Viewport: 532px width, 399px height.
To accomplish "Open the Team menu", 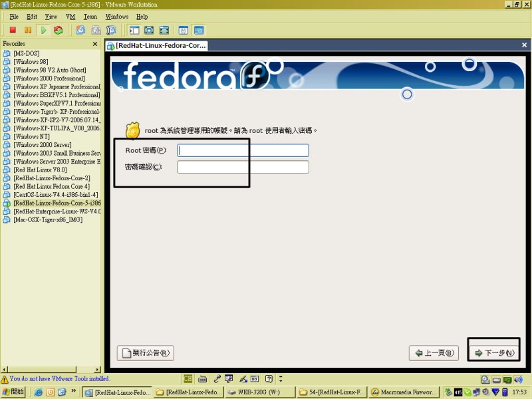I will (90, 17).
